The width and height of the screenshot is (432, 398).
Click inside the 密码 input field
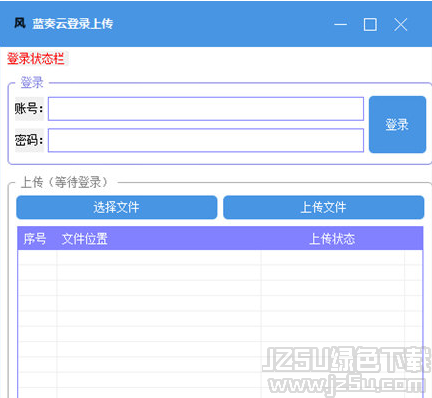click(206, 140)
